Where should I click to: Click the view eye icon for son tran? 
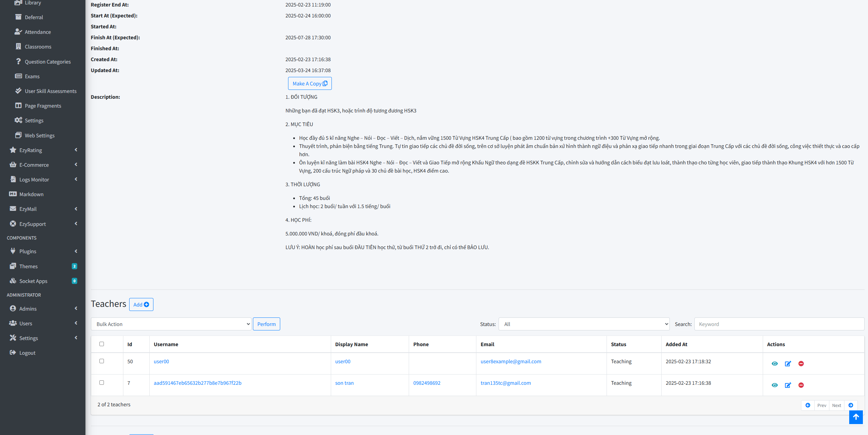coord(774,385)
